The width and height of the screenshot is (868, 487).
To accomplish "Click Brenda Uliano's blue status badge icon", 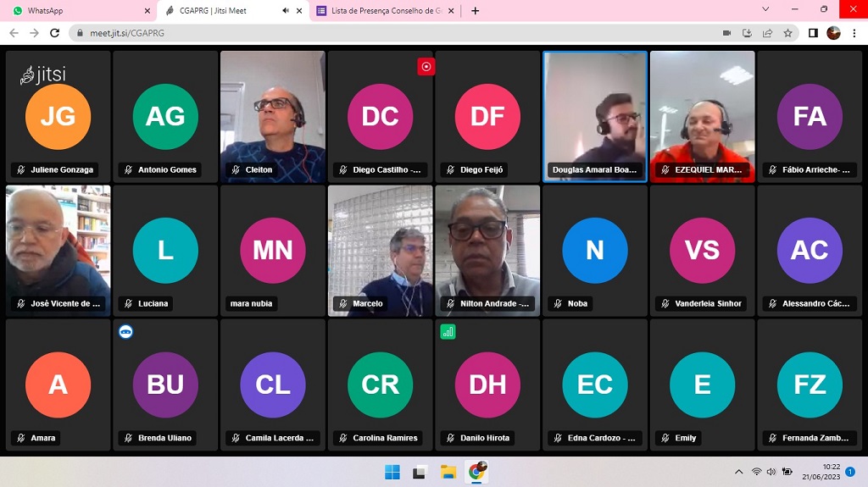I will pos(125,331).
